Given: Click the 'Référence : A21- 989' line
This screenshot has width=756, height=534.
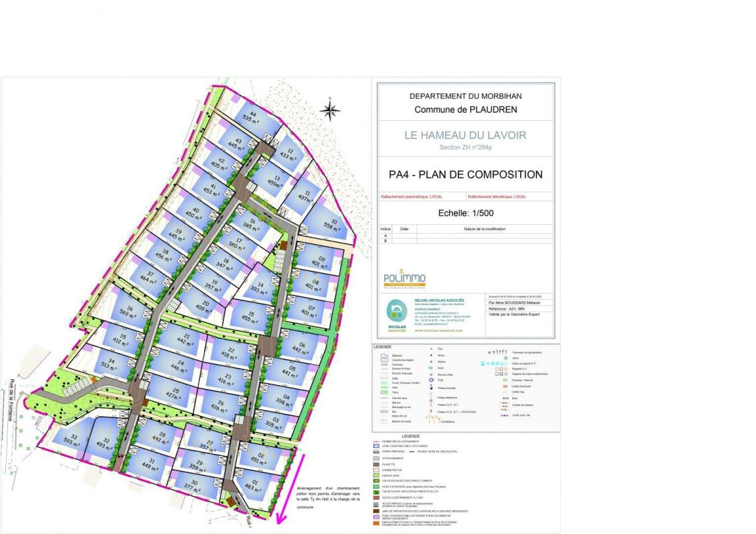Looking at the screenshot, I should pyautogui.click(x=506, y=308).
